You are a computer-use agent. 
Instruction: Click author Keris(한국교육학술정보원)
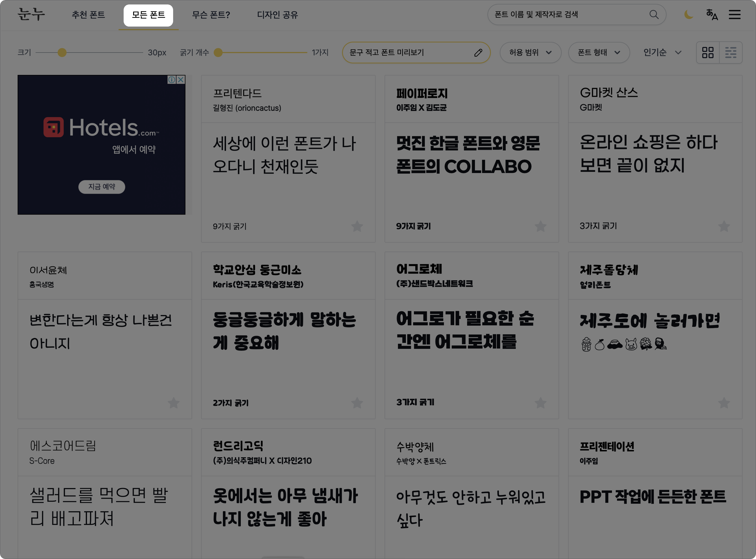[x=258, y=284]
